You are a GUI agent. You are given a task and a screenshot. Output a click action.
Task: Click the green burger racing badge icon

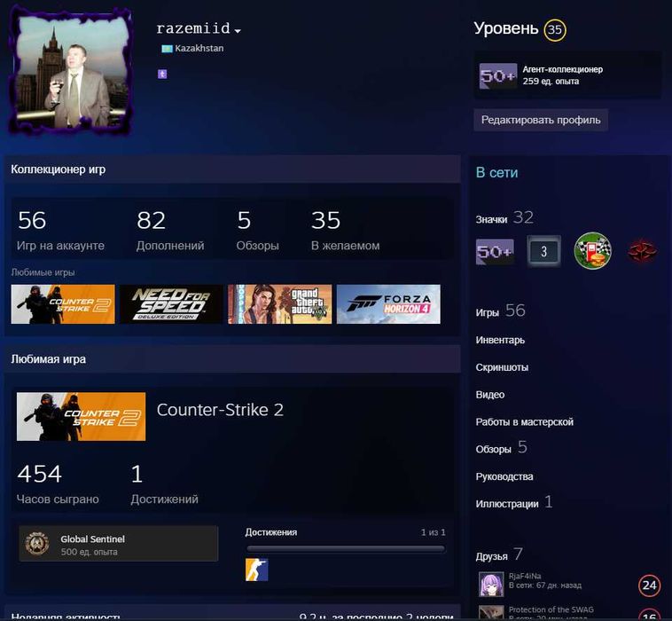593,251
